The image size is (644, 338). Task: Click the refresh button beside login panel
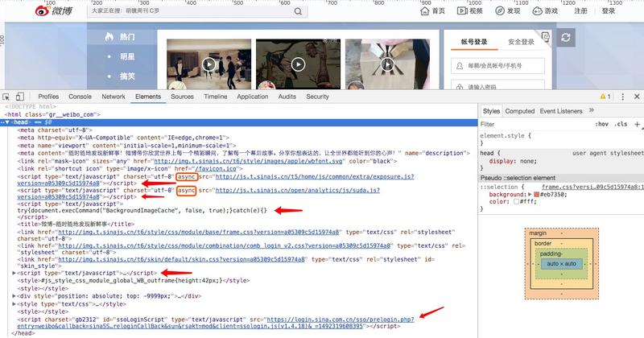click(566, 37)
